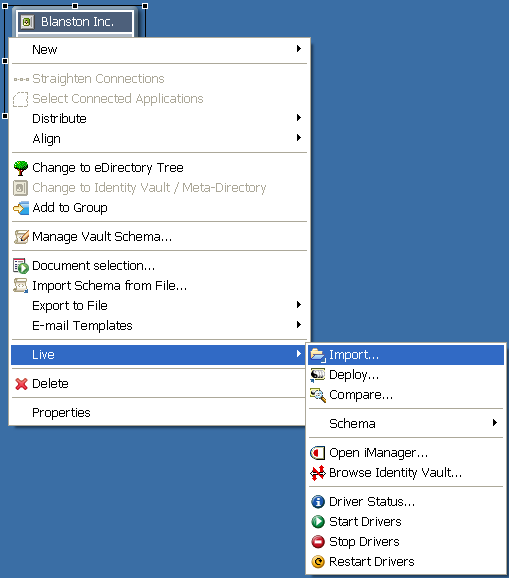This screenshot has width=509, height=578.
Task: Select Import... in the Live submenu
Action: click(x=406, y=355)
